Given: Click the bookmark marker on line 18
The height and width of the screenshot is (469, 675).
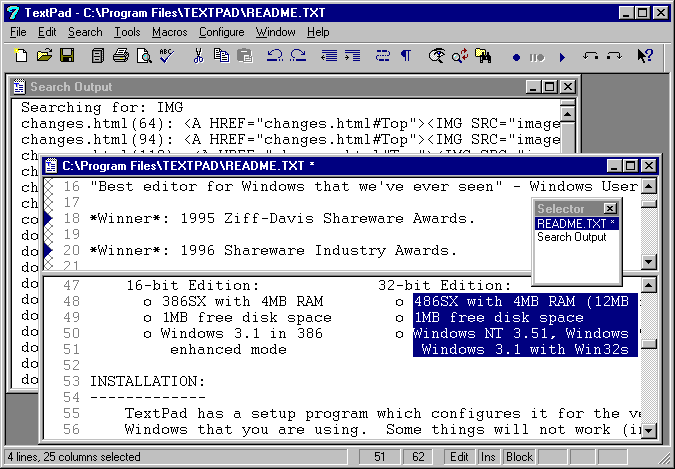Looking at the screenshot, I should (x=48, y=218).
